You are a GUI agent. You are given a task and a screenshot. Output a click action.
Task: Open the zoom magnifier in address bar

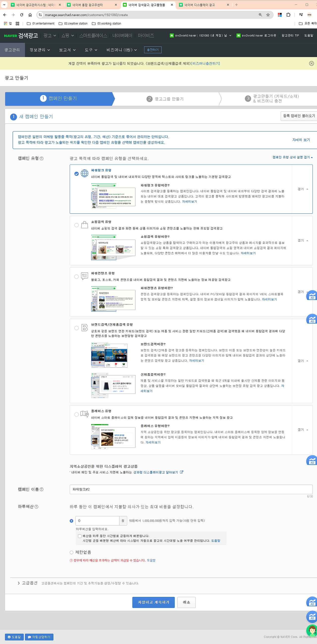tap(260, 15)
